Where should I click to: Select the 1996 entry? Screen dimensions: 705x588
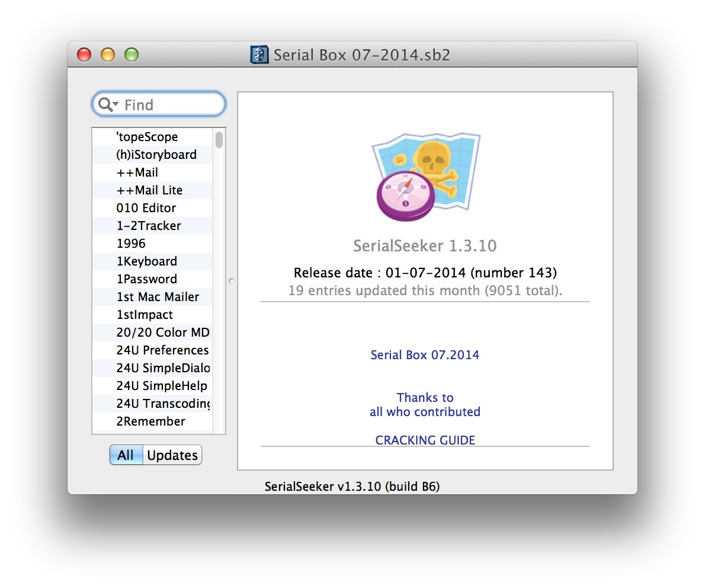click(152, 244)
